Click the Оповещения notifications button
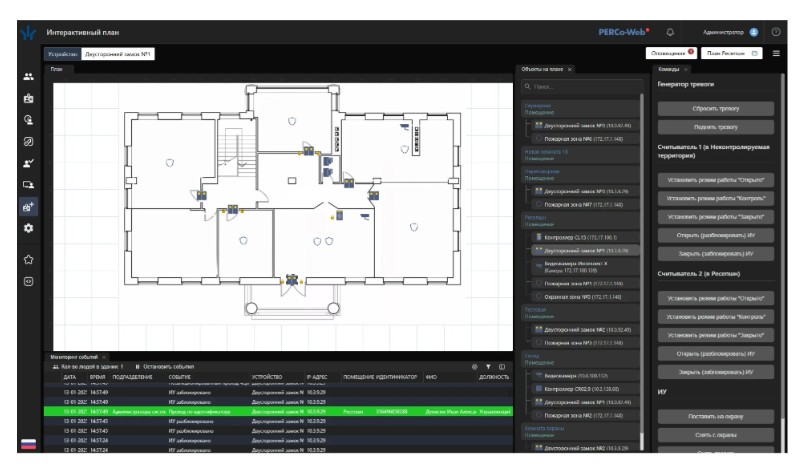Screen dimensions: 806x469 click(671, 52)
